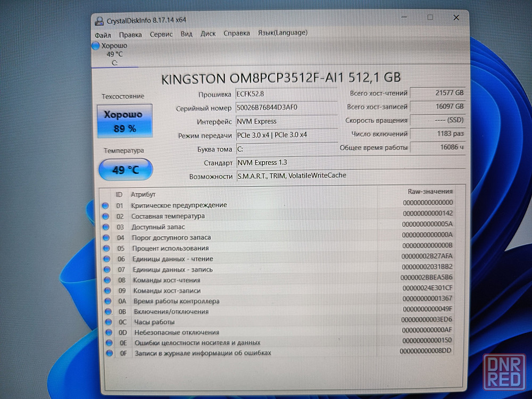
Task: Click the 49 °C temperature button
Action: coord(126,170)
